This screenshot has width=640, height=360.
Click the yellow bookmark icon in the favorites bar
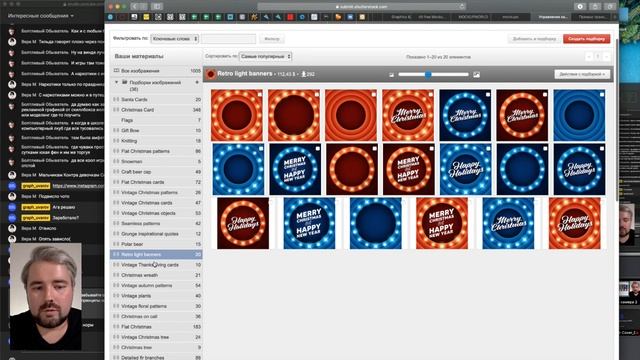(x=146, y=17)
